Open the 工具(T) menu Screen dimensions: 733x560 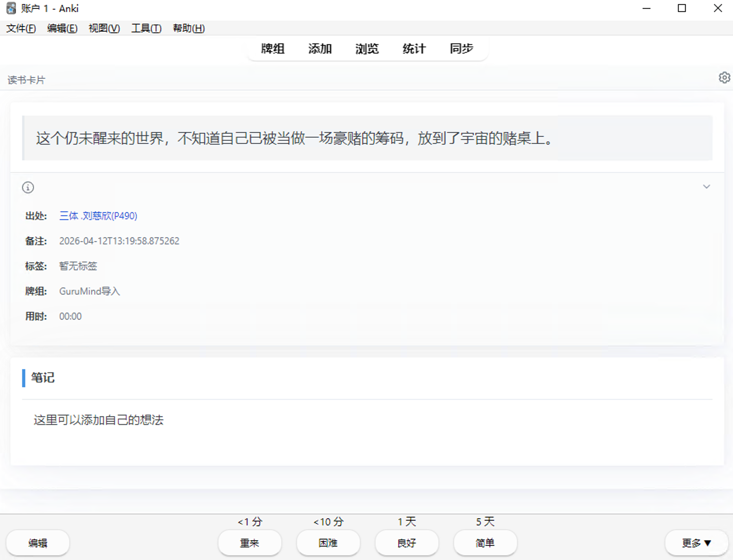pos(146,28)
